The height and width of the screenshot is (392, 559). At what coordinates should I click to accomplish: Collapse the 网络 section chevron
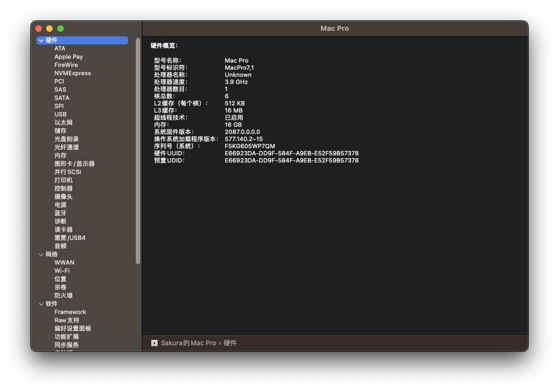[41, 255]
